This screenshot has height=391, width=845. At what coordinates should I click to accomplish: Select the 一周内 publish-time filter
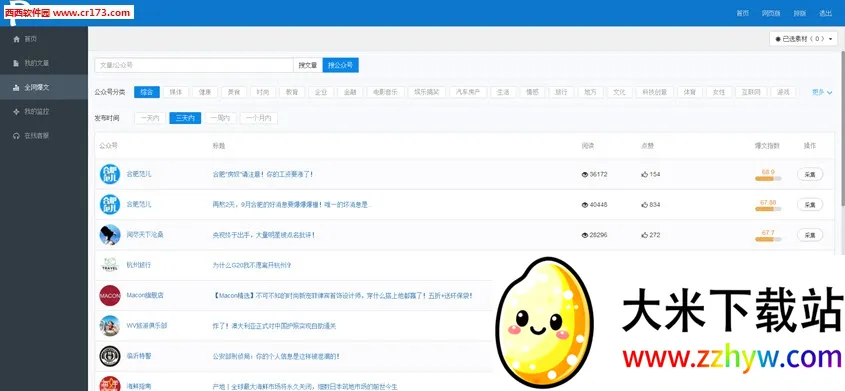(220, 118)
